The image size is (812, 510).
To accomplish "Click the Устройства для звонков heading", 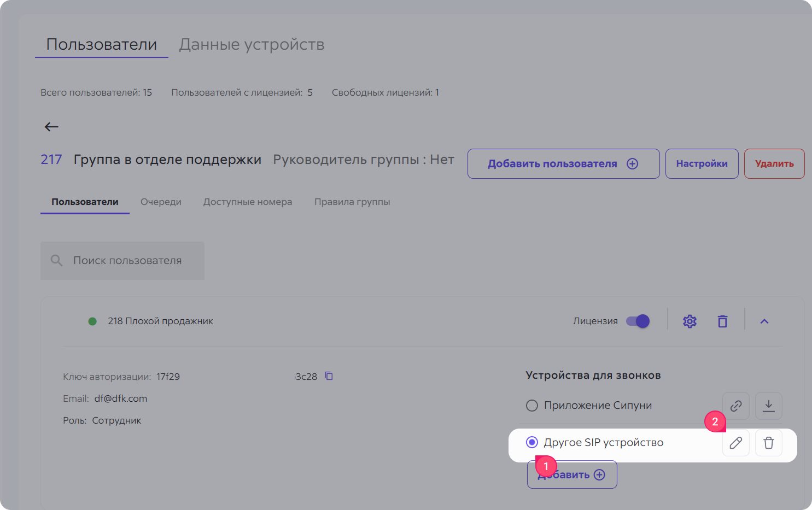I will 593,376.
